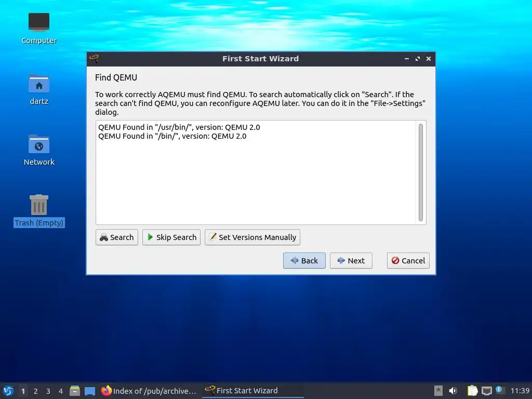Switch to workspace 2

tap(36, 391)
